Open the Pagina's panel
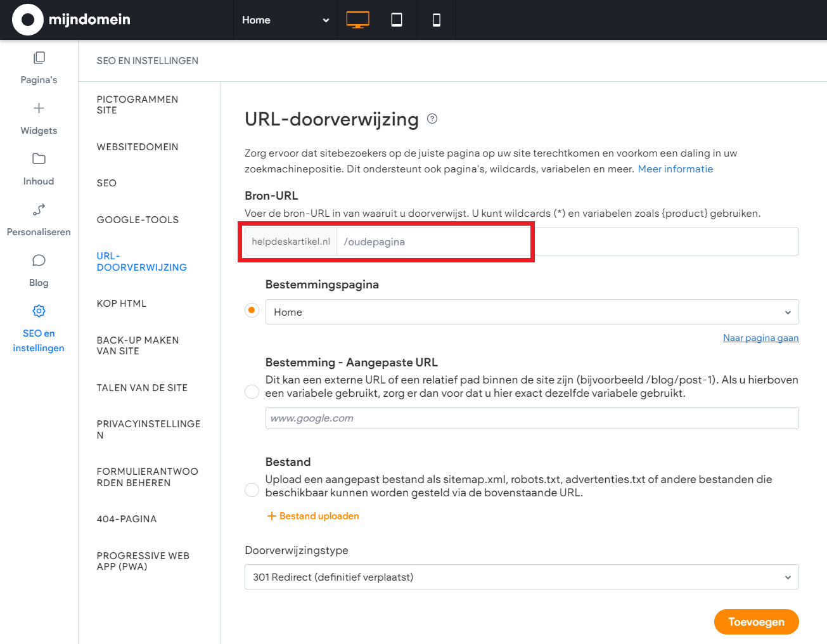The height and width of the screenshot is (644, 827). pyautogui.click(x=39, y=67)
